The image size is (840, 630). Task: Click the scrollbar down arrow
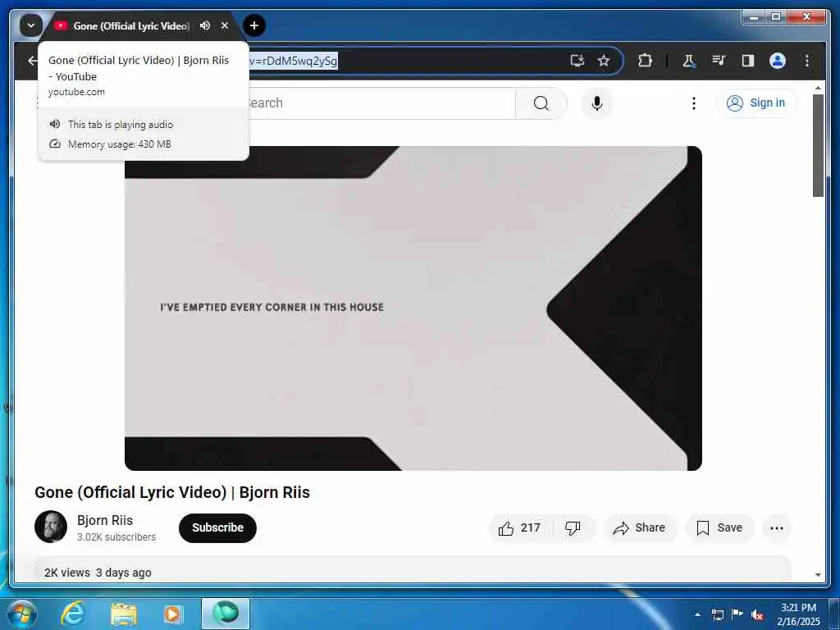click(x=818, y=575)
